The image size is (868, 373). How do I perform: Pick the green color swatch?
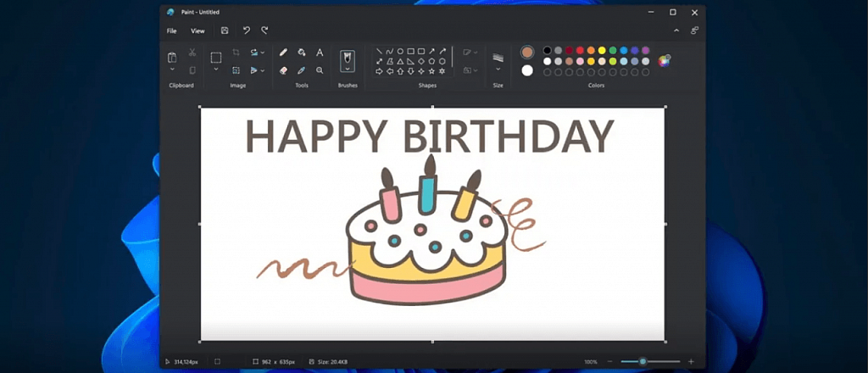[613, 50]
